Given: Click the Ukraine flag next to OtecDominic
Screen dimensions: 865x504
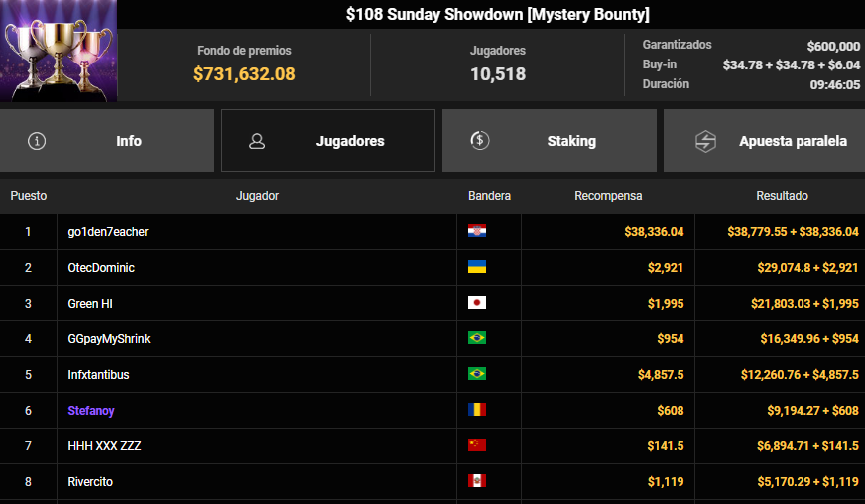Looking at the screenshot, I should pyautogui.click(x=477, y=267).
